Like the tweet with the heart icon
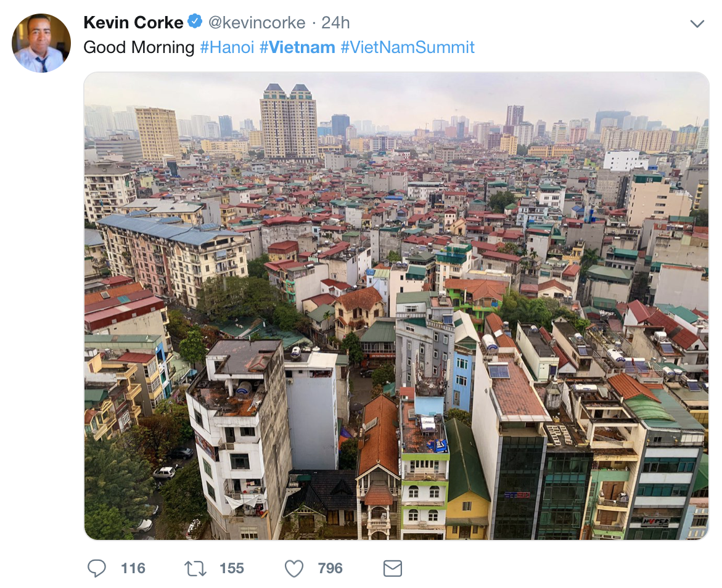722x588 pixels. pyautogui.click(x=294, y=568)
